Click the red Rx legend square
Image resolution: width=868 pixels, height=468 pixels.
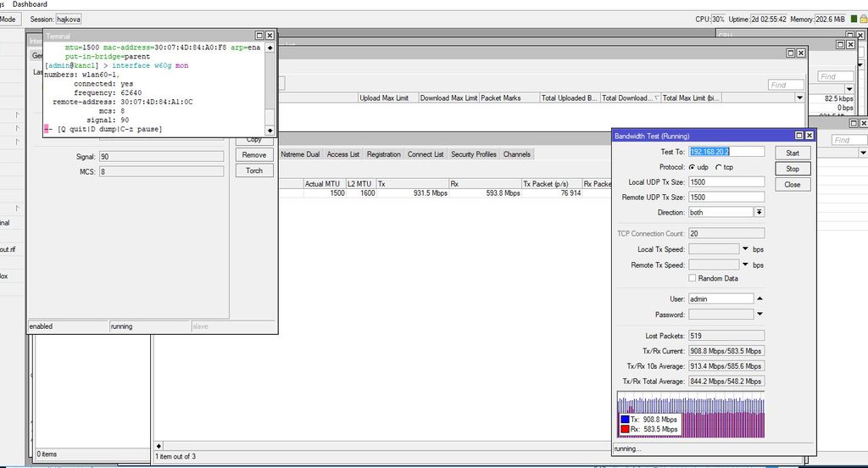pyautogui.click(x=625, y=429)
